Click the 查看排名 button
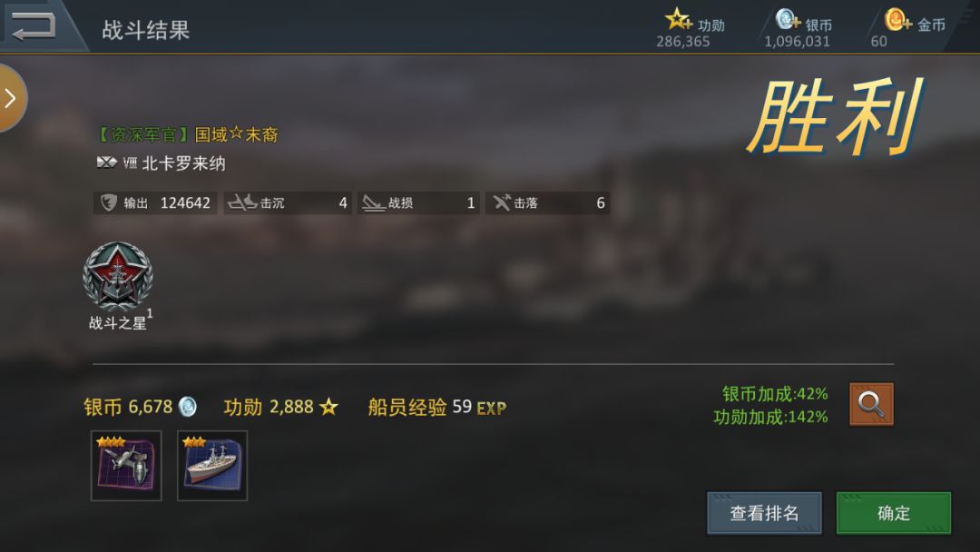Image resolution: width=980 pixels, height=552 pixels. (x=764, y=513)
